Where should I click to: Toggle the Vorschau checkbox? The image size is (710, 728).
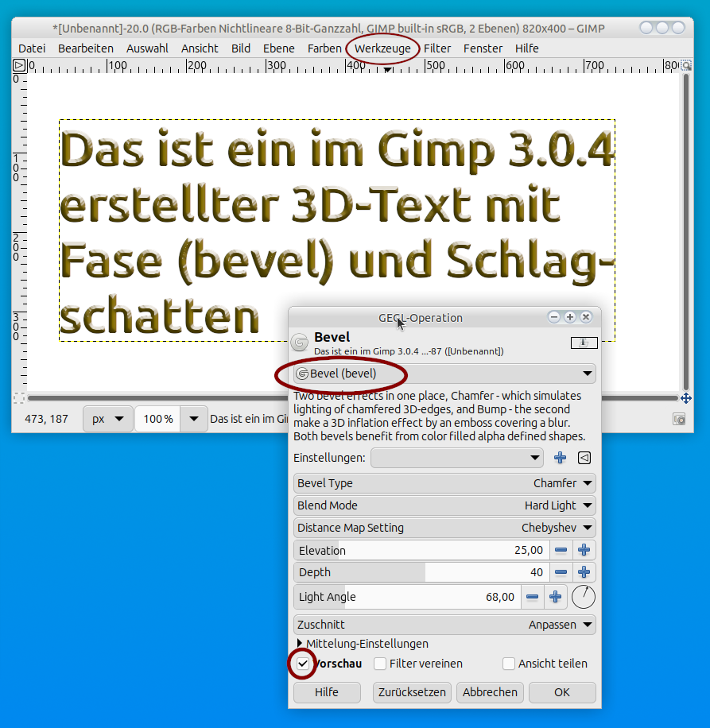pos(303,664)
